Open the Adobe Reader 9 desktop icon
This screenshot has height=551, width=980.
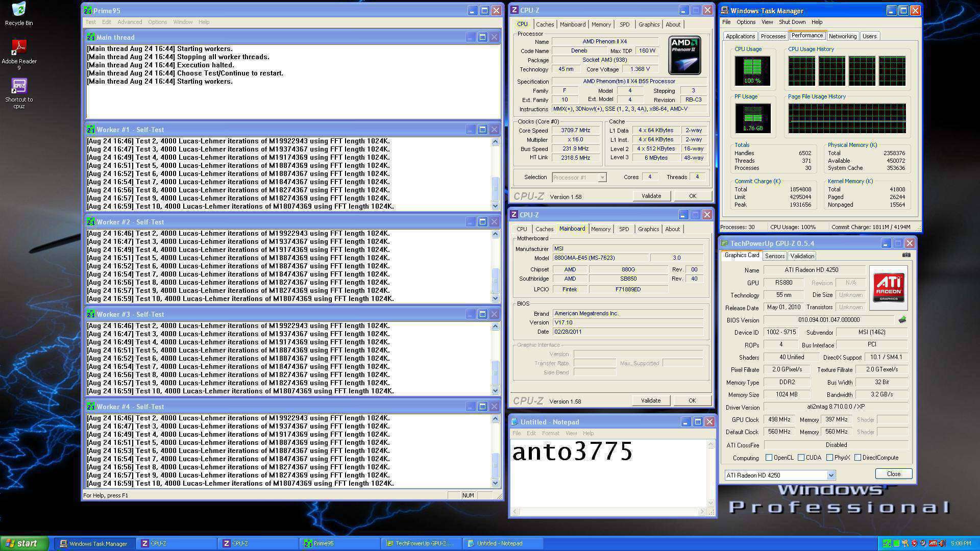click(19, 55)
